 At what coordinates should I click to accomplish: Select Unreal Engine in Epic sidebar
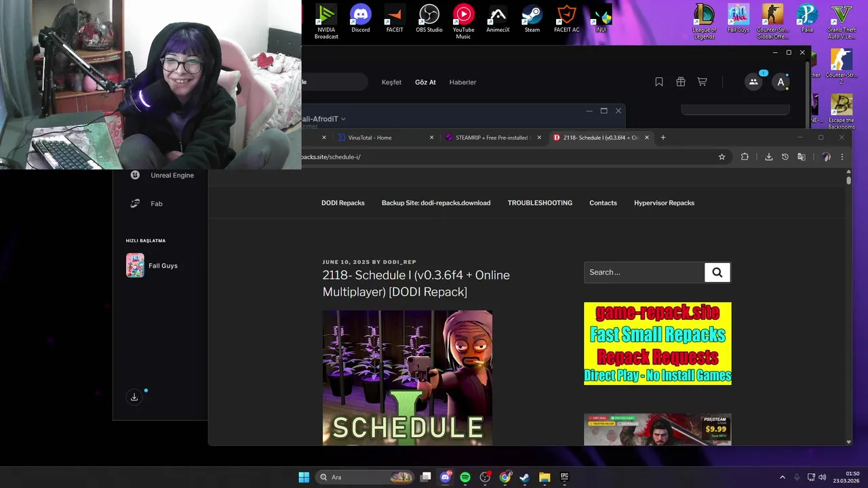(x=163, y=175)
